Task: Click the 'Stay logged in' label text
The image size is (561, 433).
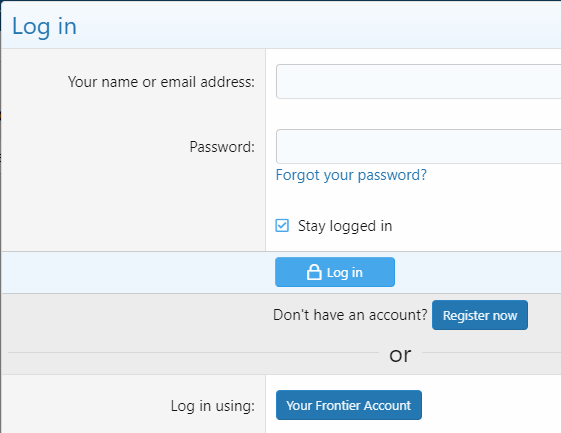Action: [x=345, y=226]
